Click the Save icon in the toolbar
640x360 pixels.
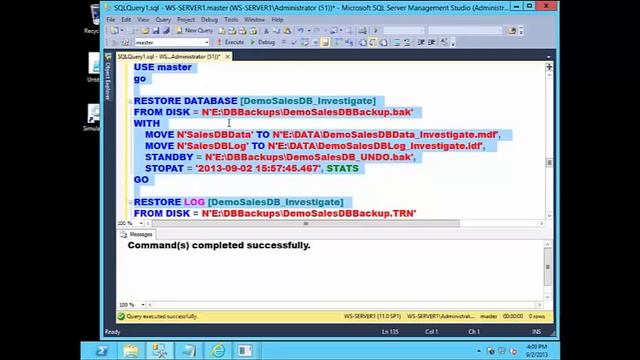[156, 31]
